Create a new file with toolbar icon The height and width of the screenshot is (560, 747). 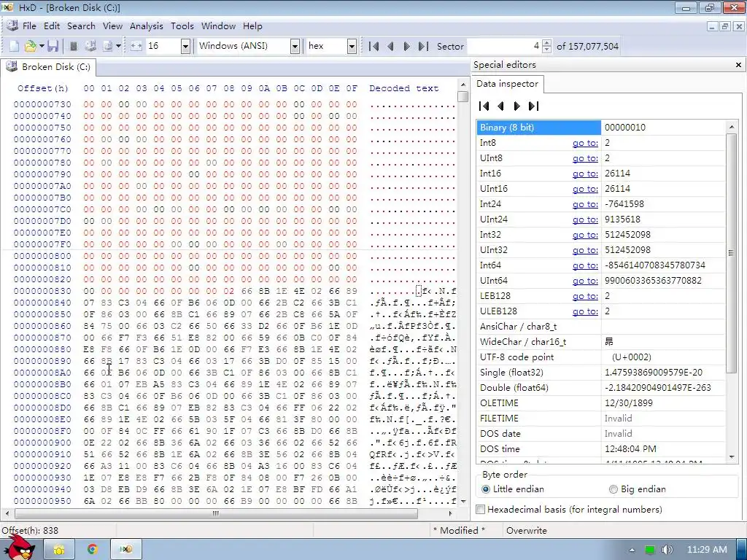click(x=15, y=46)
